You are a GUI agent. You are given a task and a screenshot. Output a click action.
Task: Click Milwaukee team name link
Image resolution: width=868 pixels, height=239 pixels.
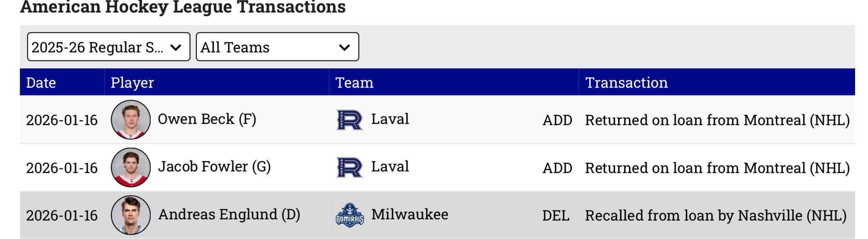coord(410,214)
